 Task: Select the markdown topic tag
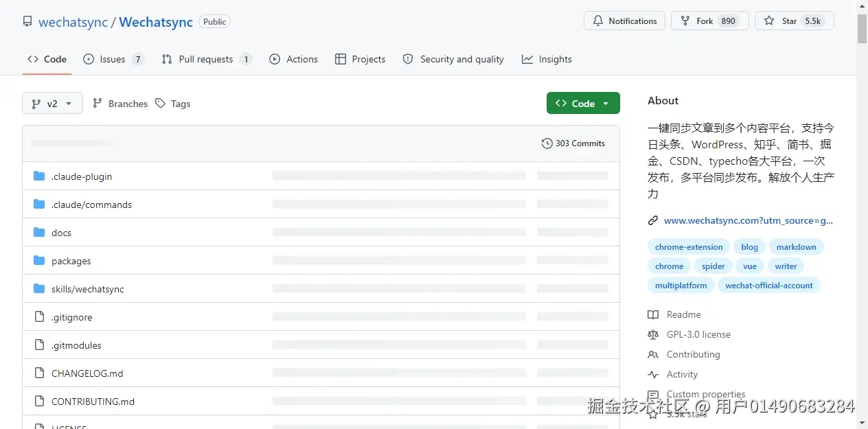797,247
